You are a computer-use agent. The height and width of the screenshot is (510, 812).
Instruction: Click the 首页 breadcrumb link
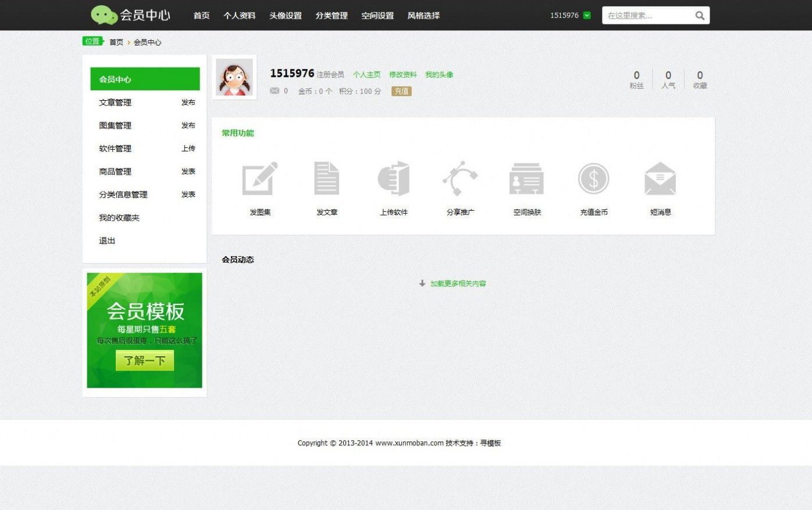coord(116,42)
